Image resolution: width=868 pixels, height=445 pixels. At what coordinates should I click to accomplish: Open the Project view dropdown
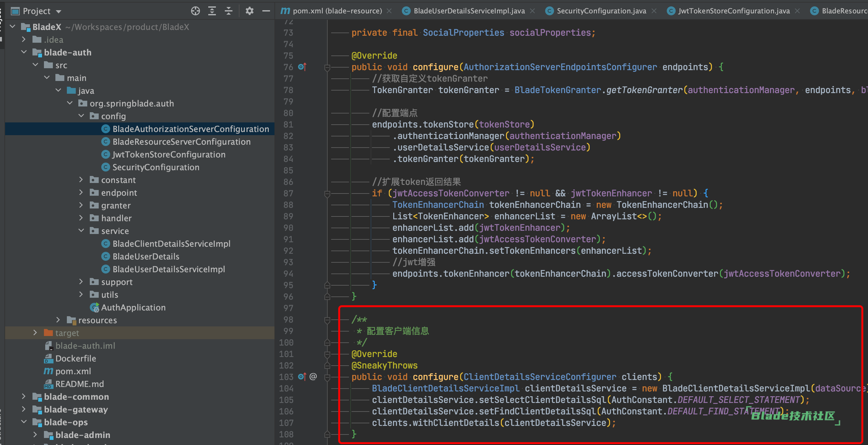[x=59, y=11]
